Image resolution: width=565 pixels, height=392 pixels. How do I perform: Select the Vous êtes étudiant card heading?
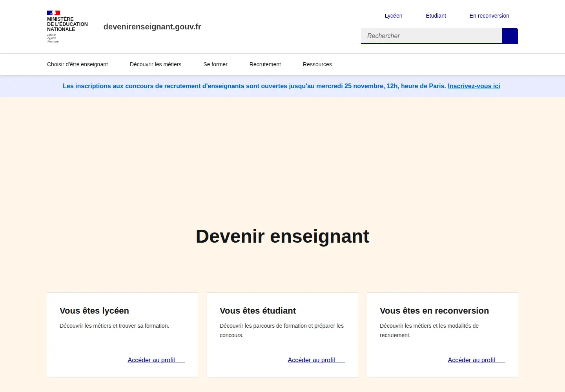coord(258,310)
